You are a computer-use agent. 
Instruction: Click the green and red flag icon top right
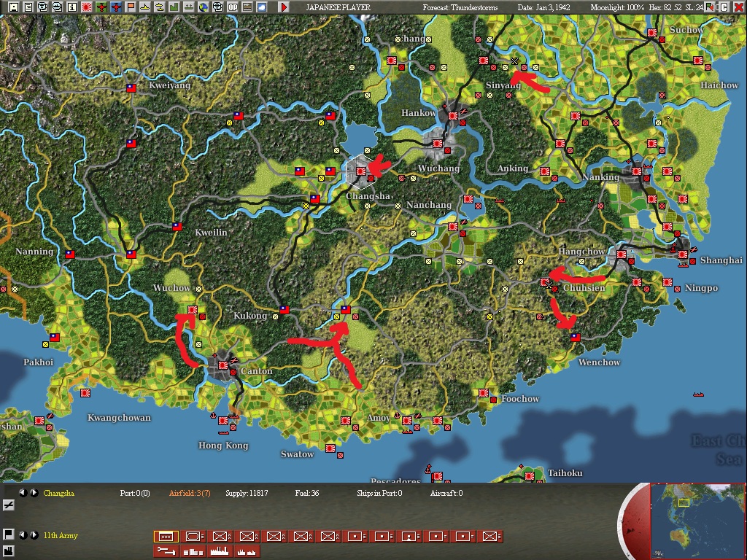(x=710, y=7)
